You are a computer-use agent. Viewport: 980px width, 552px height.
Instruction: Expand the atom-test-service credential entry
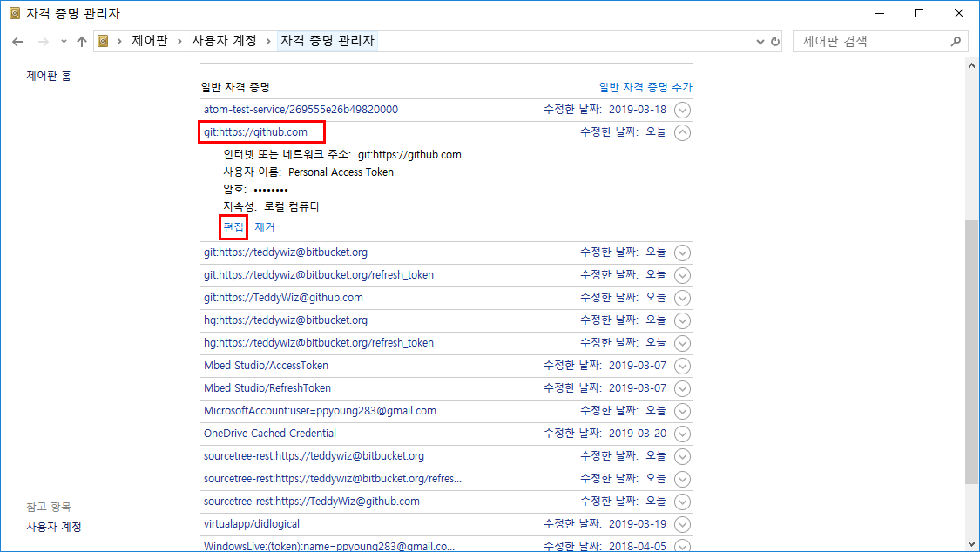click(683, 110)
